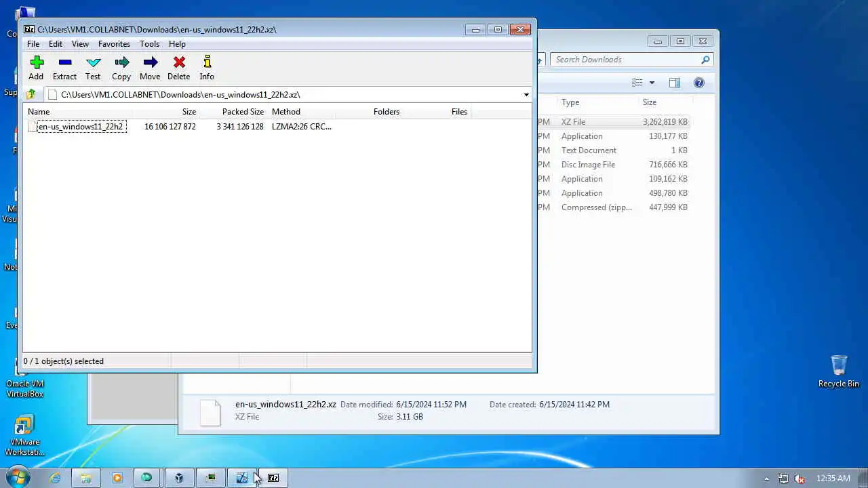Select the Disc Image File row
Image resolution: width=868 pixels, height=488 pixels.
pos(614,165)
